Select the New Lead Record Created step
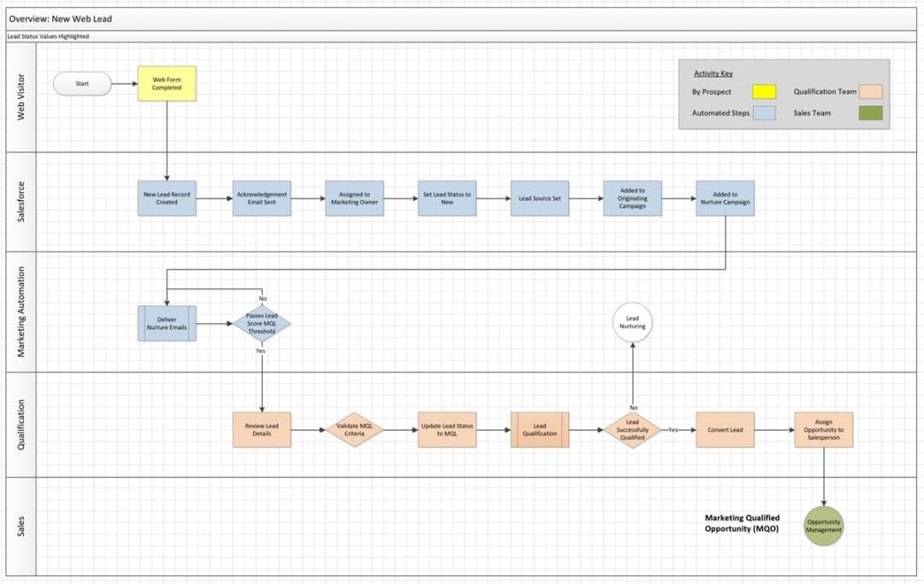Viewport: 924px width, 584px height. click(167, 198)
